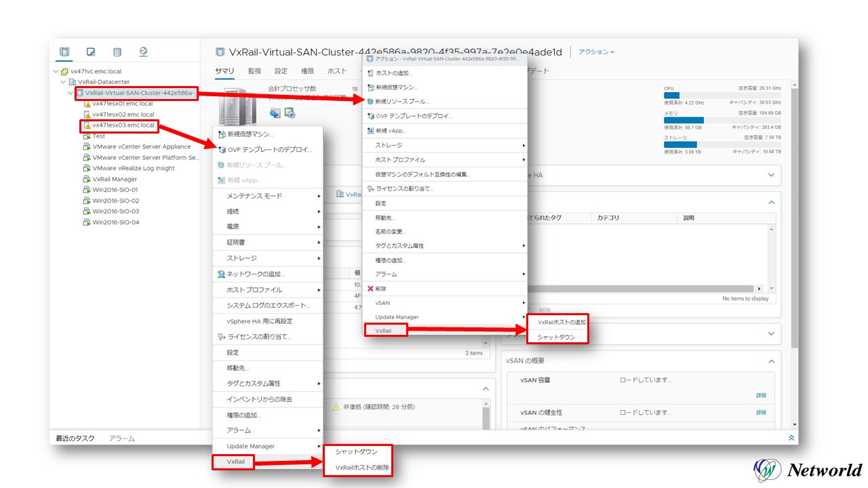Select the アラーム tab in the bottom pane

point(122,439)
